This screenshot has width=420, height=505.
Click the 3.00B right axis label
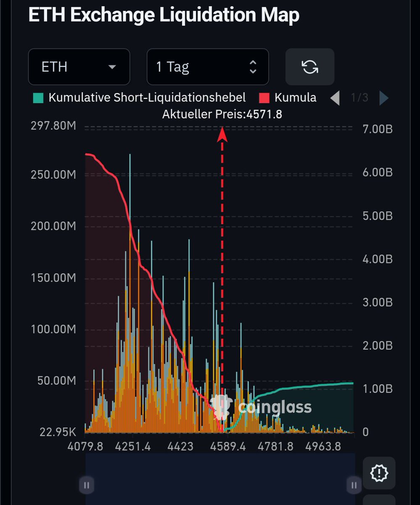[x=378, y=302]
